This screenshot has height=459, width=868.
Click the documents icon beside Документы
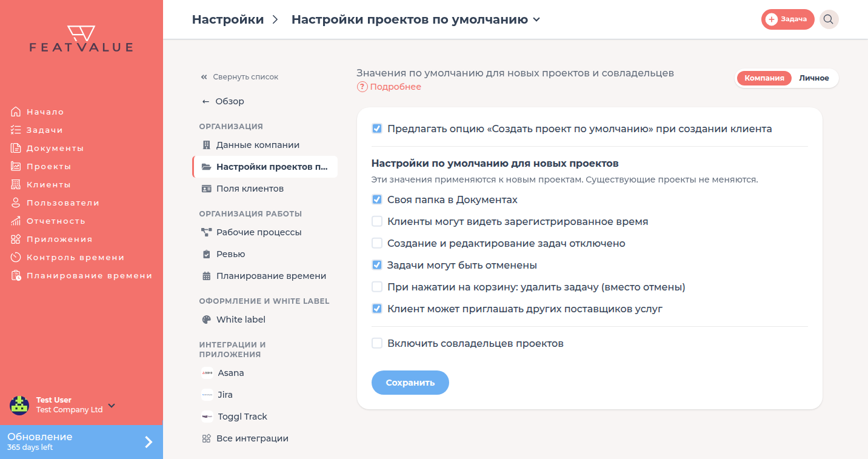tap(16, 148)
